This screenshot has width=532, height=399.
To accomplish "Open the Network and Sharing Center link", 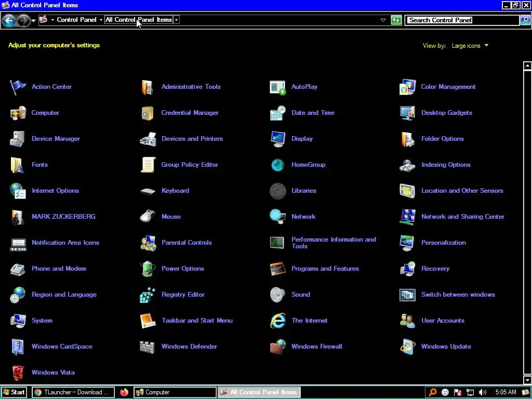I will coord(463,217).
